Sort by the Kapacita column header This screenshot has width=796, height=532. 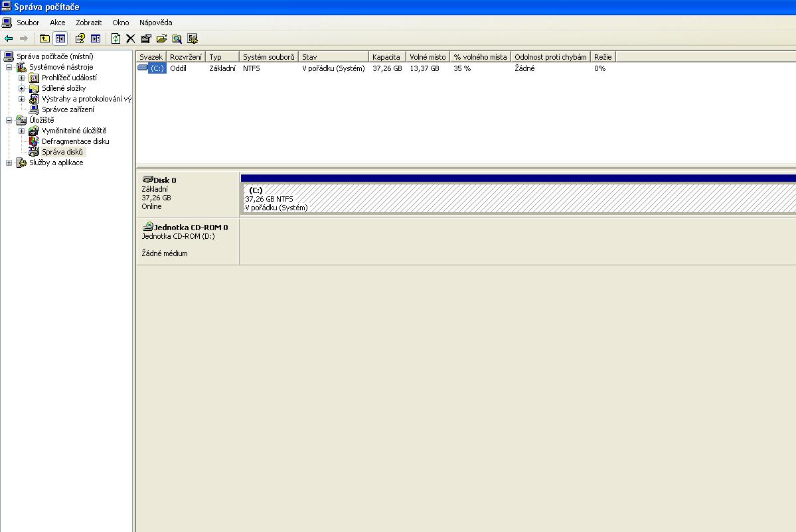pos(387,57)
